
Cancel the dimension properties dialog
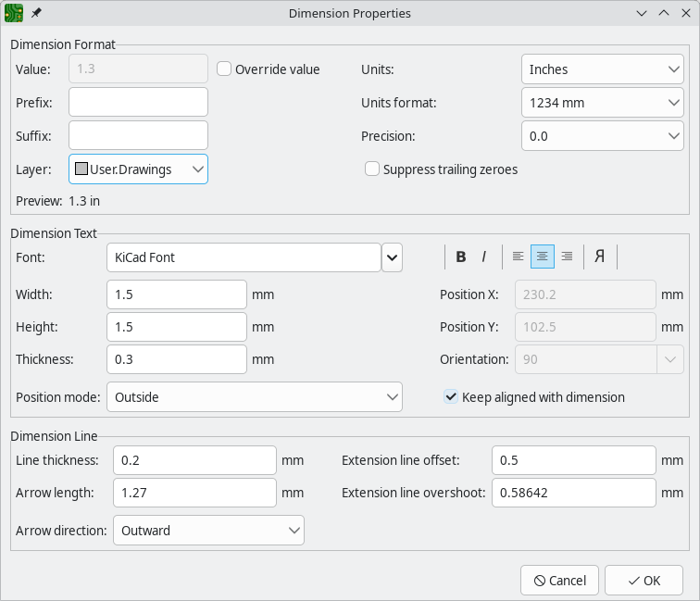pyautogui.click(x=559, y=581)
